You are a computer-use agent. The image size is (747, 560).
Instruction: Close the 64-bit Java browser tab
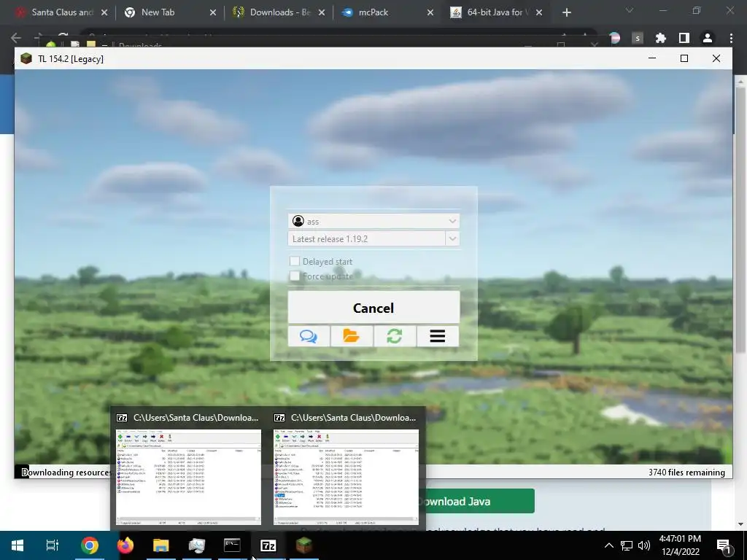pos(539,13)
